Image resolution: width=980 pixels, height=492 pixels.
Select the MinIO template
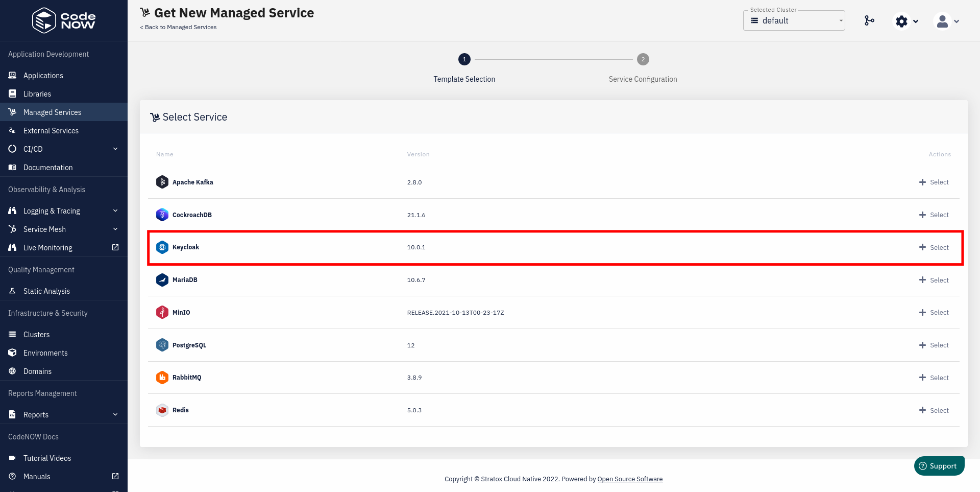coord(934,313)
